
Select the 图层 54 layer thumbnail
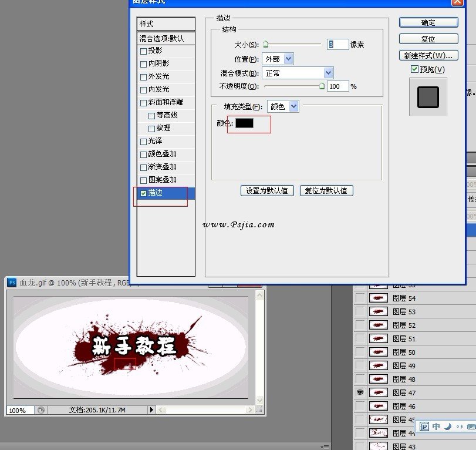(378, 298)
